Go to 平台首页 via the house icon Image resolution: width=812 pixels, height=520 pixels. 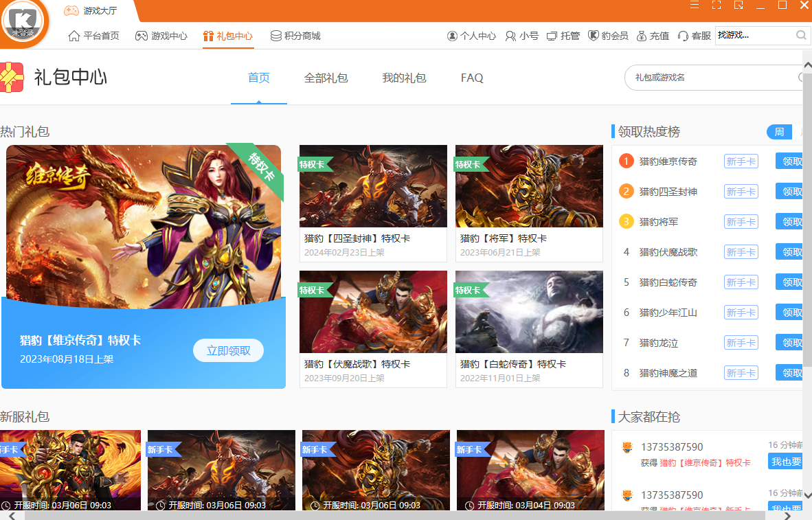click(x=74, y=36)
